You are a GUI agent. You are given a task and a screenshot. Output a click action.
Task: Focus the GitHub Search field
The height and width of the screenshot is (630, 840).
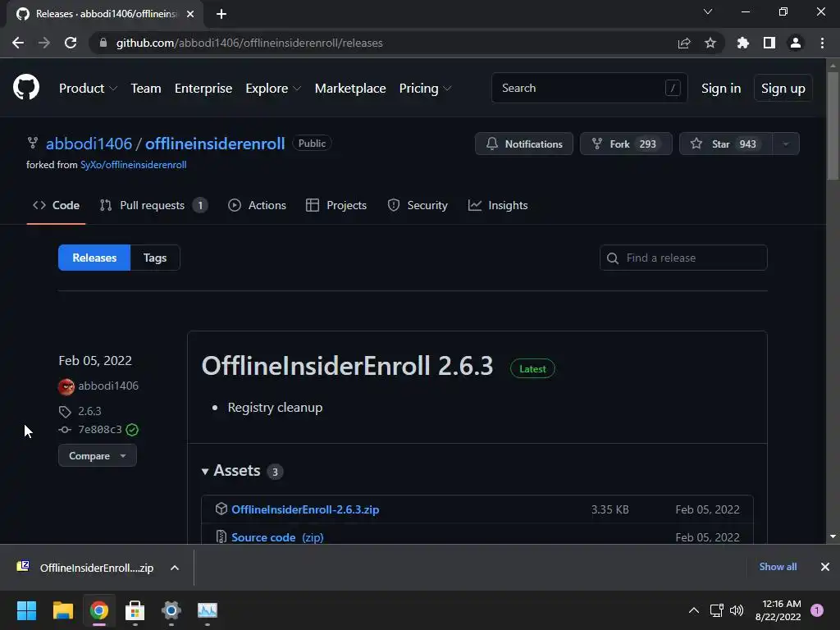[589, 88]
